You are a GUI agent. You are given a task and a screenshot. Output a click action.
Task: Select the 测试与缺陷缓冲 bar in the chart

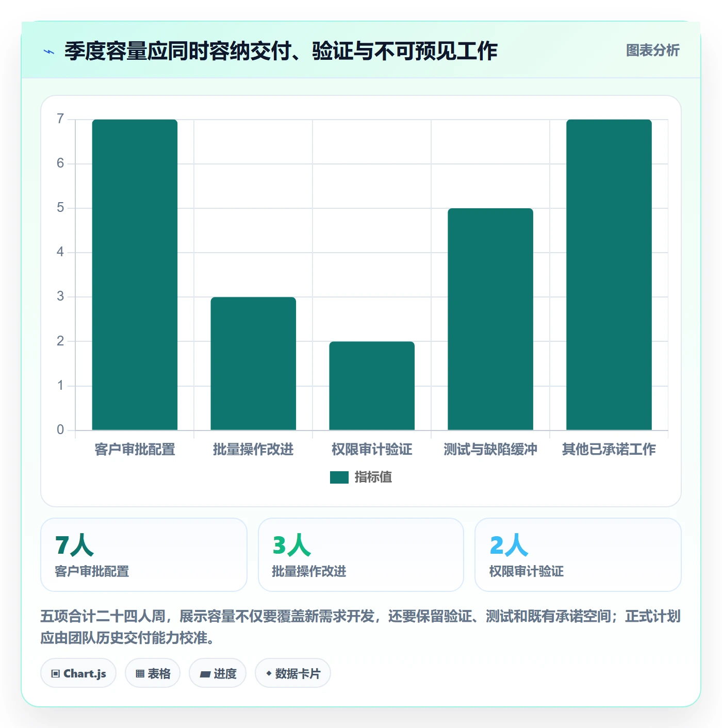pyautogui.click(x=490, y=319)
